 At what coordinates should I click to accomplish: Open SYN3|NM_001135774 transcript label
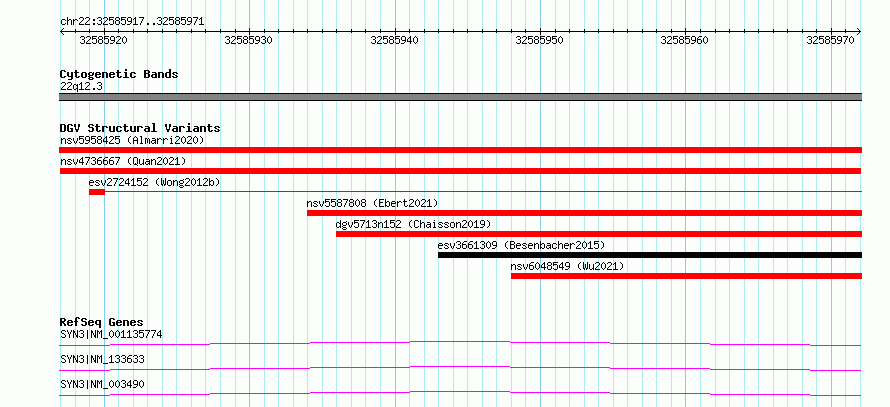111,334
